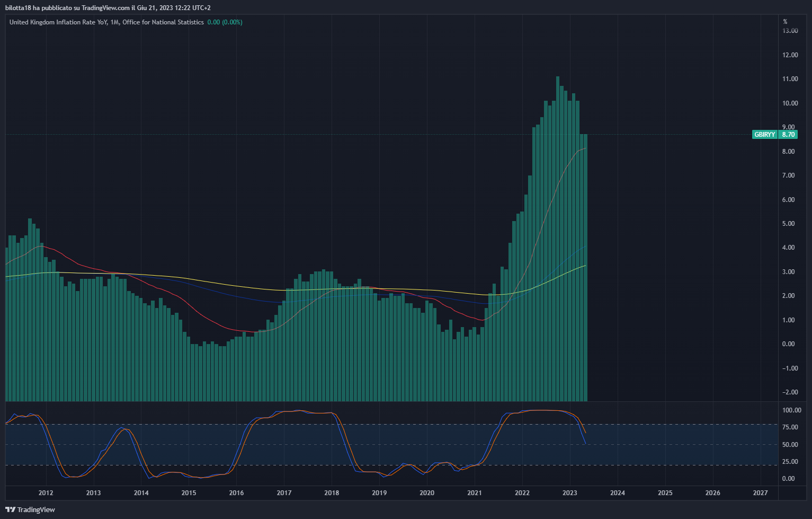The image size is (812, 519).
Task: Click the TradingView logo at bottom left
Action: click(31, 509)
